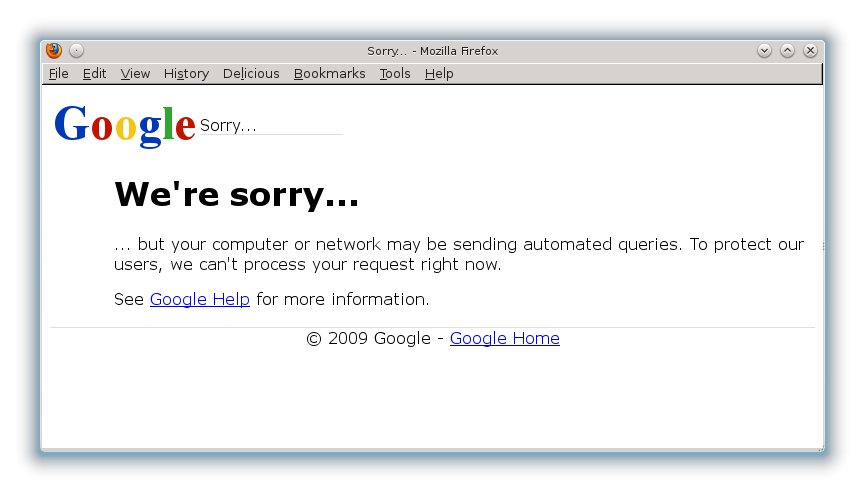Click the "Sorry..." label beside the Google logo
Image resolution: width=865 pixels, height=492 pixels.
coord(228,126)
